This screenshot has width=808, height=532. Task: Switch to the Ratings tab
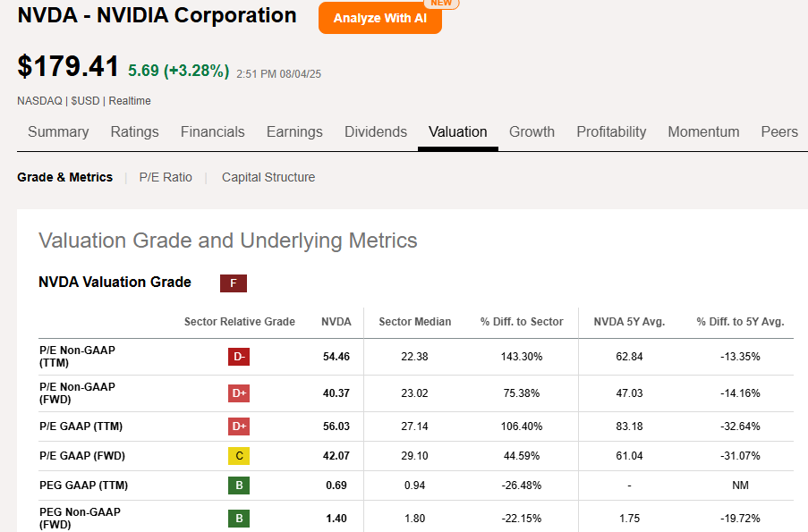pyautogui.click(x=134, y=132)
